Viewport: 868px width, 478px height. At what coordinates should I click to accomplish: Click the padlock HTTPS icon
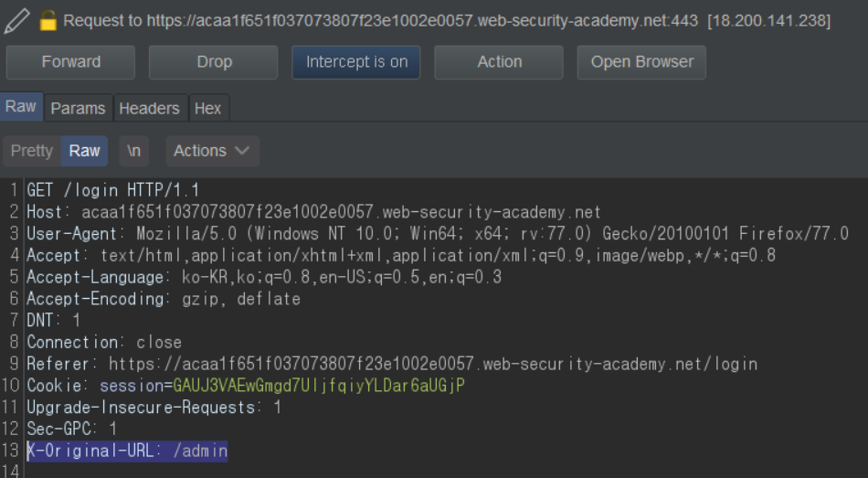48,20
